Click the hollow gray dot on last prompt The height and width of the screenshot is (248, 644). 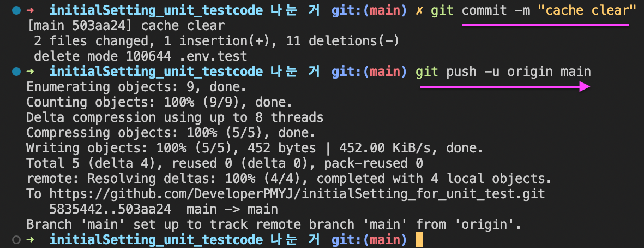(16, 239)
